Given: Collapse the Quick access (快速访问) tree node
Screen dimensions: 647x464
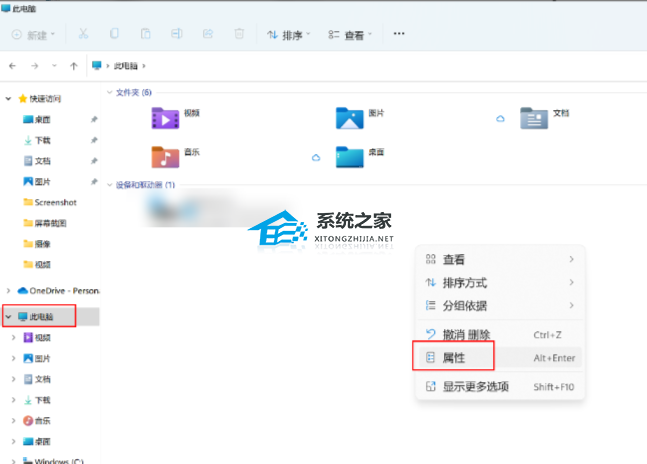Looking at the screenshot, I should coord(8,99).
